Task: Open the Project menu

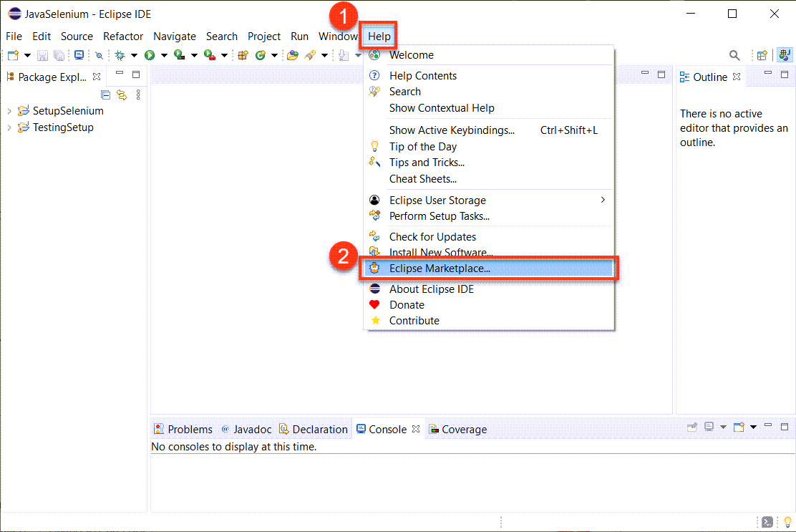Action: pyautogui.click(x=264, y=37)
